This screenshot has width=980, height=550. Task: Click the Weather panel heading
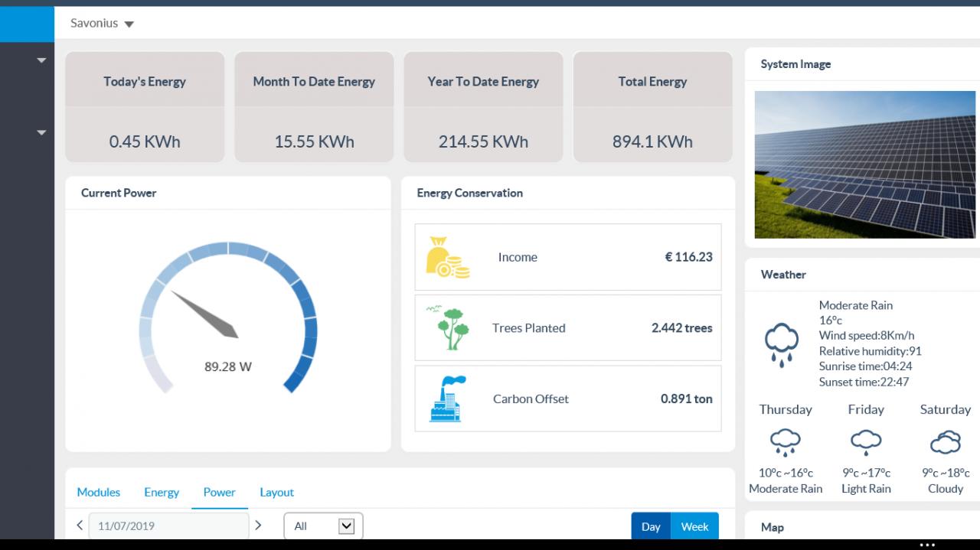click(x=783, y=275)
